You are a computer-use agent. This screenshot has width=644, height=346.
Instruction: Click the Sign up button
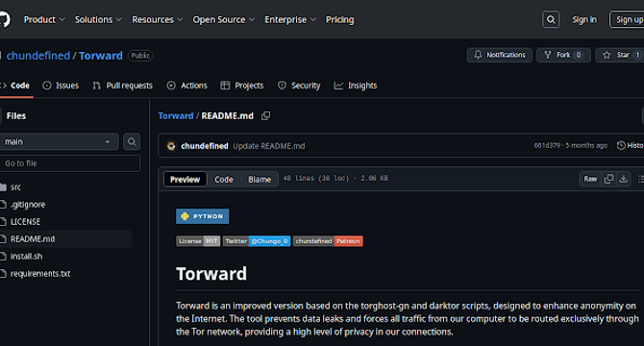(x=628, y=19)
